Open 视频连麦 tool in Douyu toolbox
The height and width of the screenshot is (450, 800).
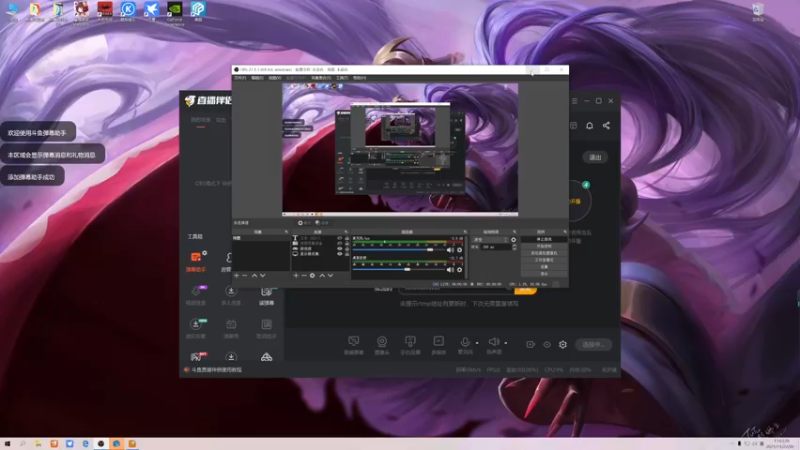coord(195,296)
